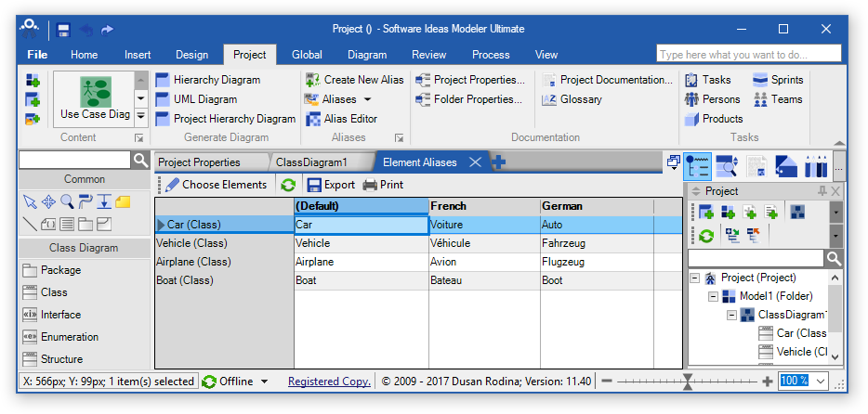Screen dimensions: 868x414
Task: Open the Aliases group dialog launcher
Action: coord(399,137)
